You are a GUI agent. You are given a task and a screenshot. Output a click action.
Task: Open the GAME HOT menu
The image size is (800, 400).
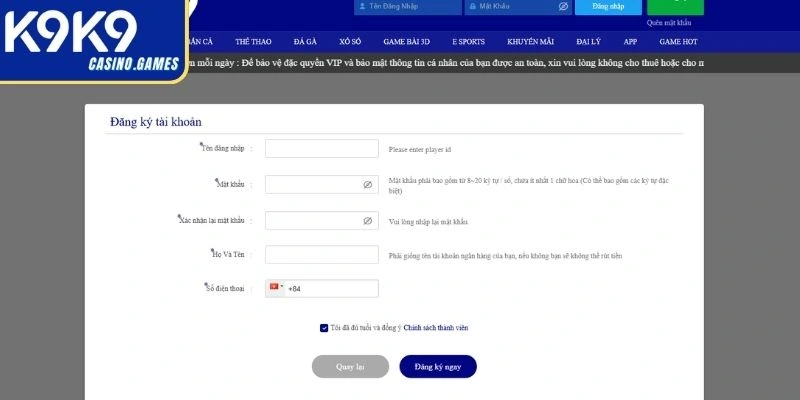678,42
